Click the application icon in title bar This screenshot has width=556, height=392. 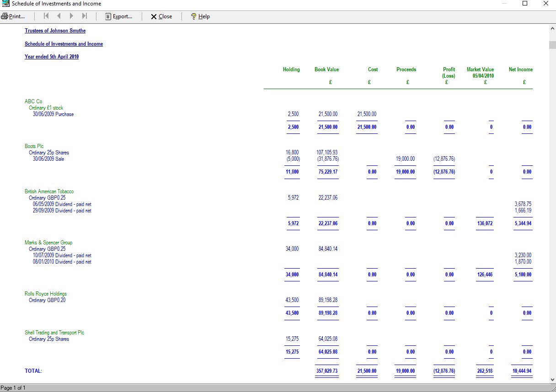[6, 4]
